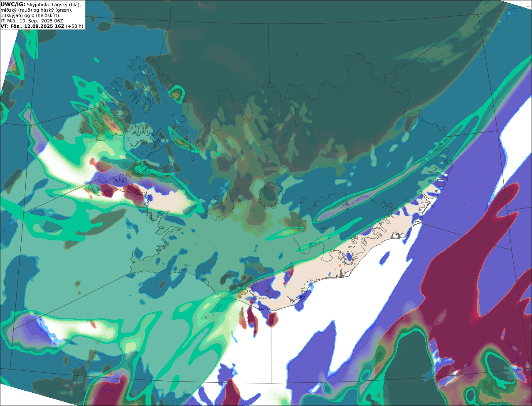Click the text "miðský (rauð)"
Viewport: 532px width, 406px height.
point(16,10)
